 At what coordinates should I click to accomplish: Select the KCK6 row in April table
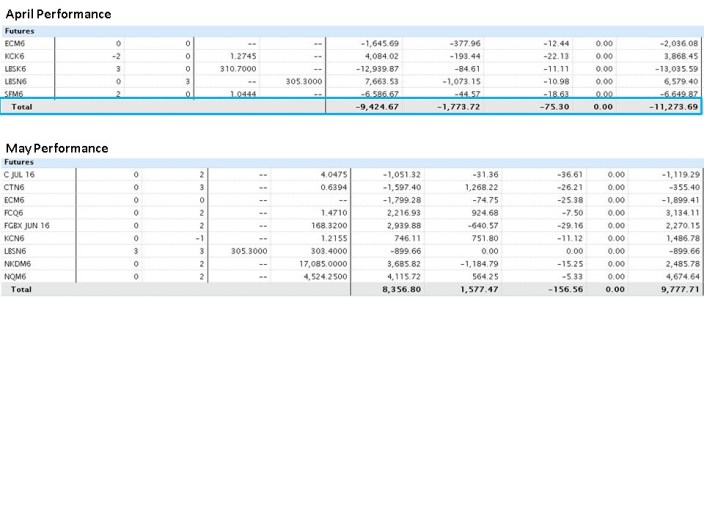pyautogui.click(x=15, y=56)
